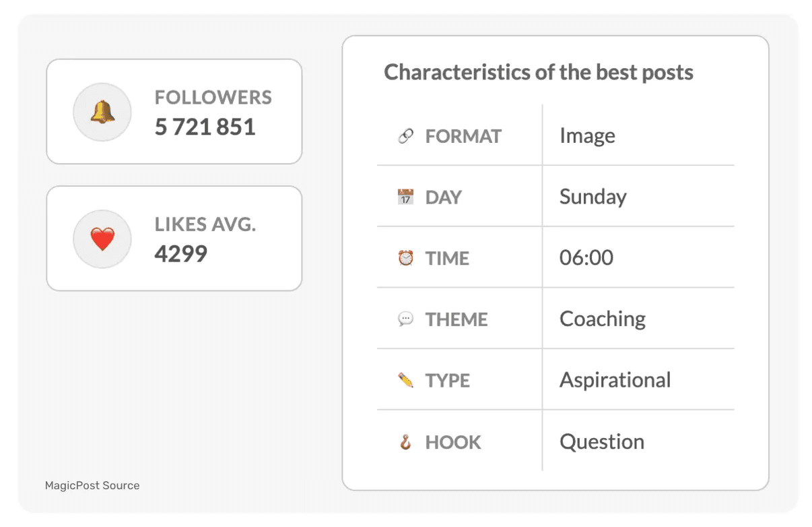This screenshot has height=527, width=812.
Task: Click the 06:00 time value
Action: (x=586, y=257)
